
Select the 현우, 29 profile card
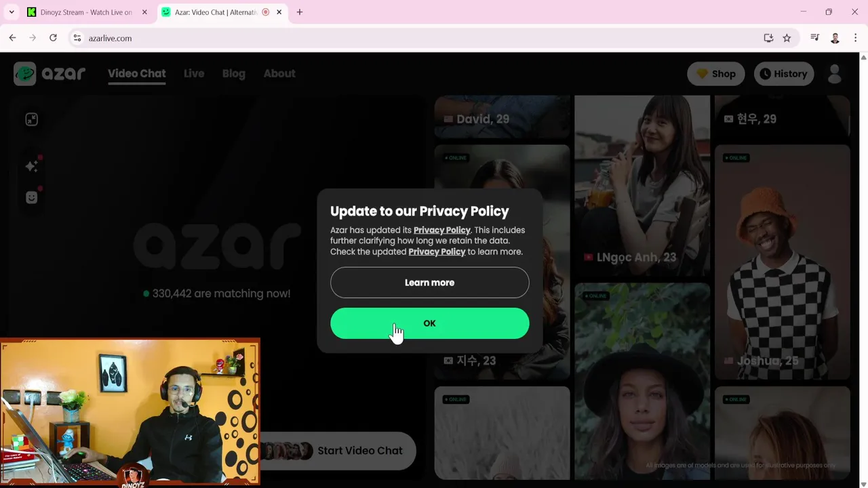click(782, 117)
